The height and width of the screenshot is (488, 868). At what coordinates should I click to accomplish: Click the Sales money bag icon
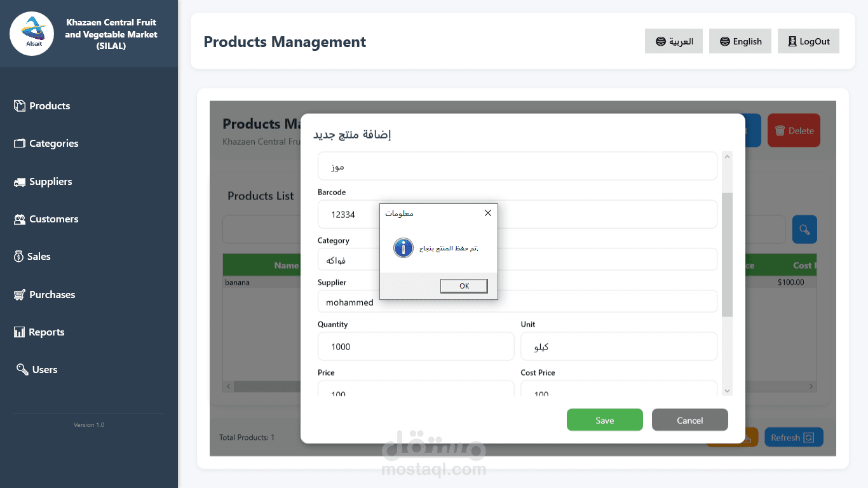pos(19,257)
